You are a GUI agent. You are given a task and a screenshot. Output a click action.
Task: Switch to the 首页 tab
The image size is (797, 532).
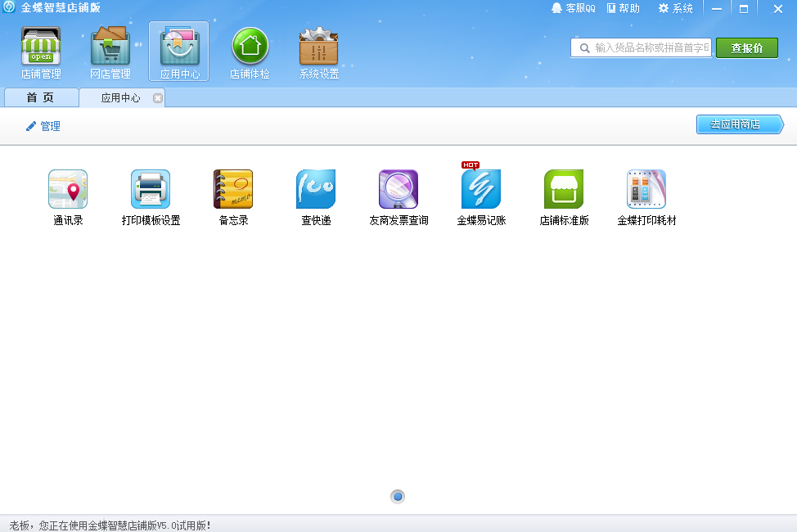(41, 97)
